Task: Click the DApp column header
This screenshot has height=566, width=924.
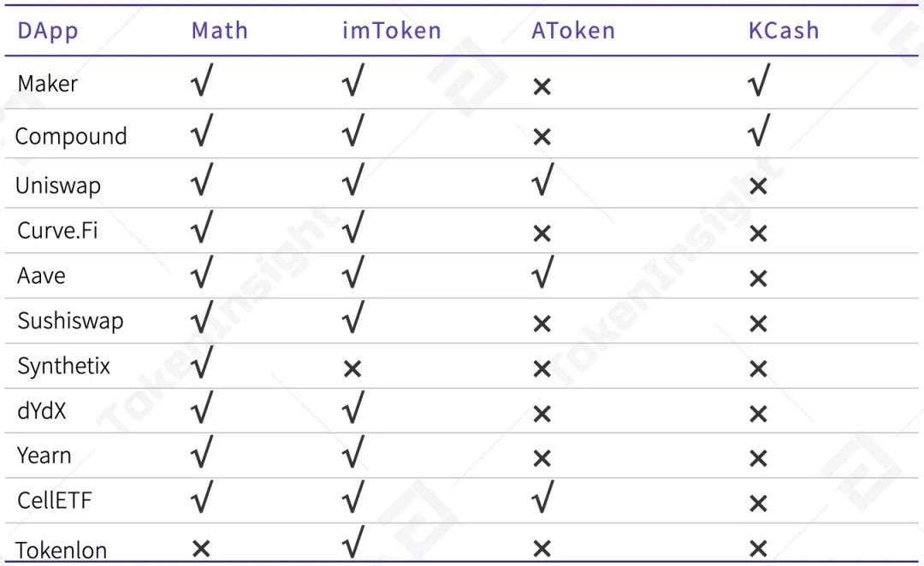Action: 48,32
